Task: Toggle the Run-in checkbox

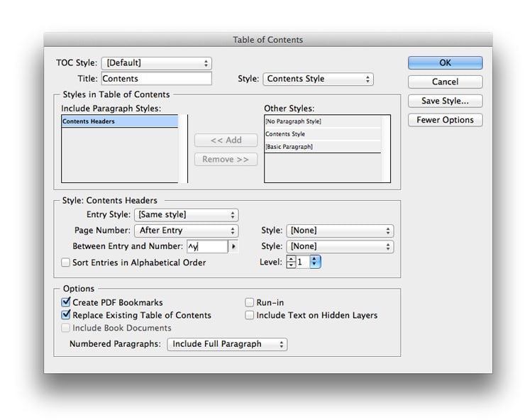Action: coord(250,302)
